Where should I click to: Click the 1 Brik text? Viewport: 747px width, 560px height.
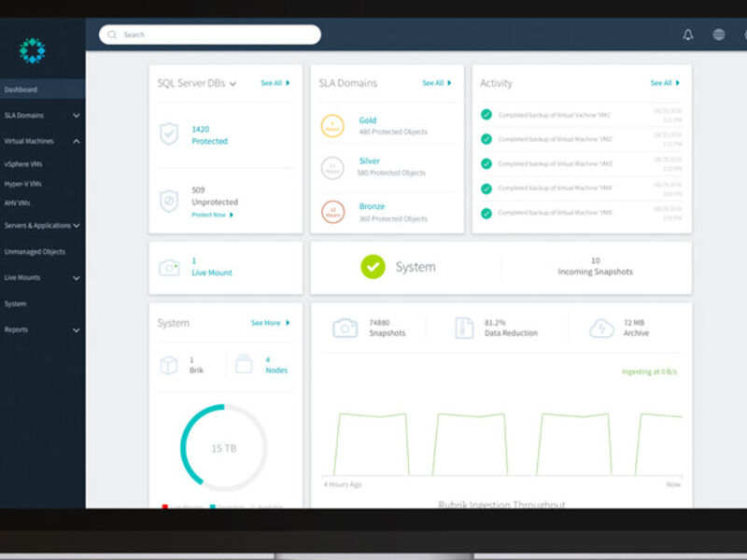196,365
